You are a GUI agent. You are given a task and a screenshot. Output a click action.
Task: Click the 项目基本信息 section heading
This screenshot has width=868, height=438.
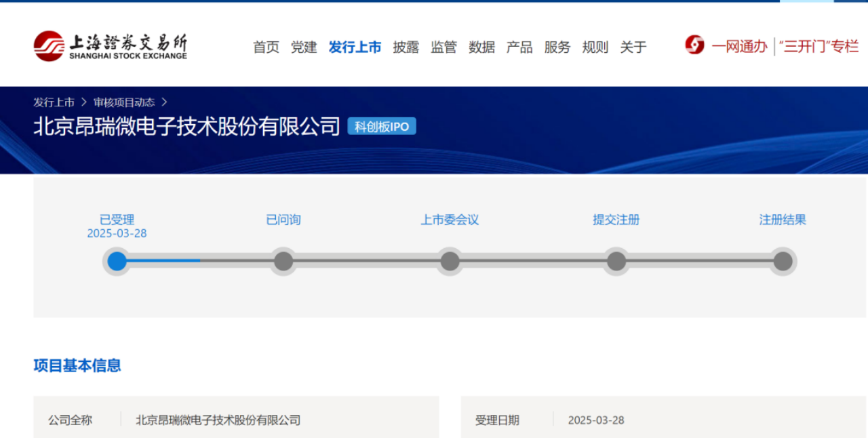77,366
